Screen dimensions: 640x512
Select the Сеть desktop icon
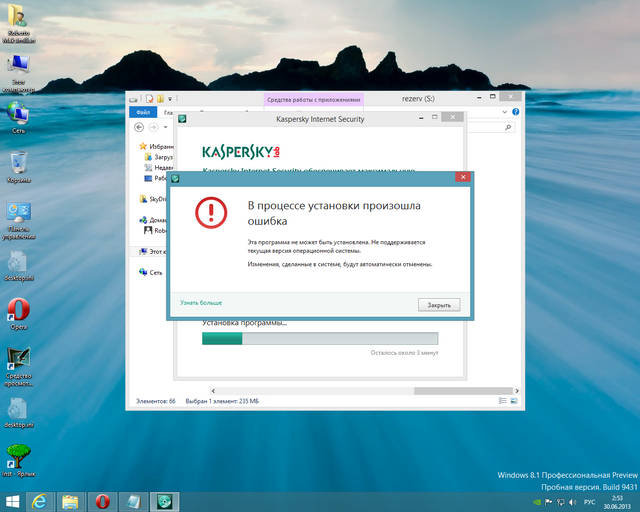(x=18, y=118)
